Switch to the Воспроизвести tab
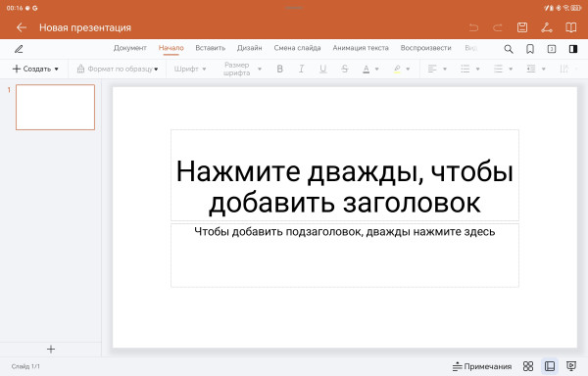 point(425,48)
